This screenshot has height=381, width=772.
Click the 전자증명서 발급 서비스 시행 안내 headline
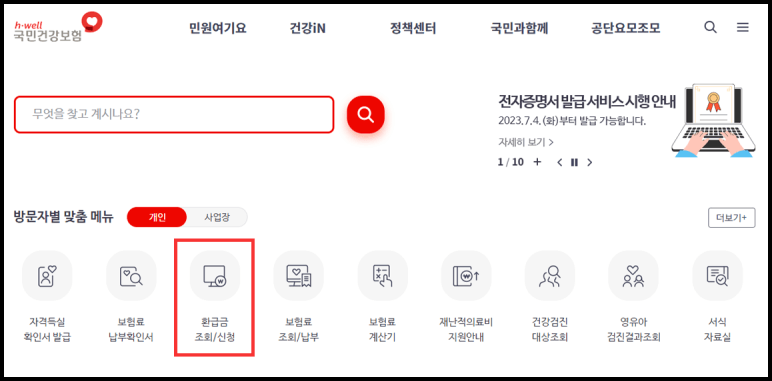tap(587, 102)
